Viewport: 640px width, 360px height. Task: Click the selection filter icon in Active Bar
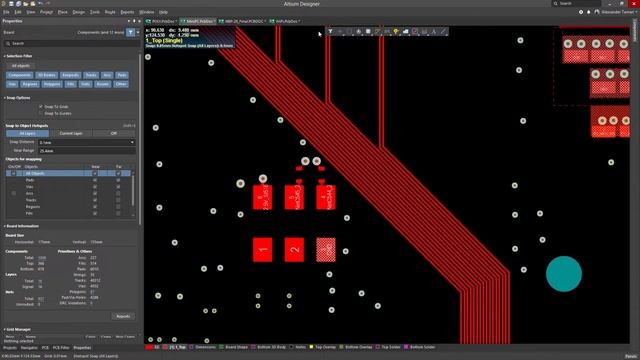coord(330,31)
